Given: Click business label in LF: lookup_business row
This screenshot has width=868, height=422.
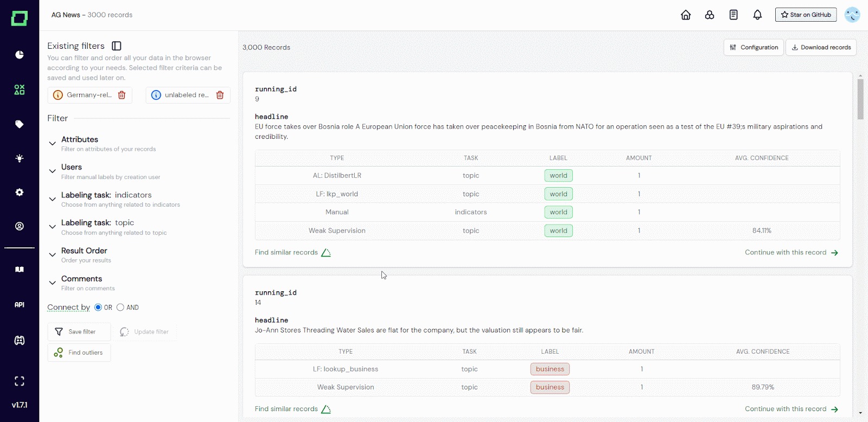Looking at the screenshot, I should (550, 369).
